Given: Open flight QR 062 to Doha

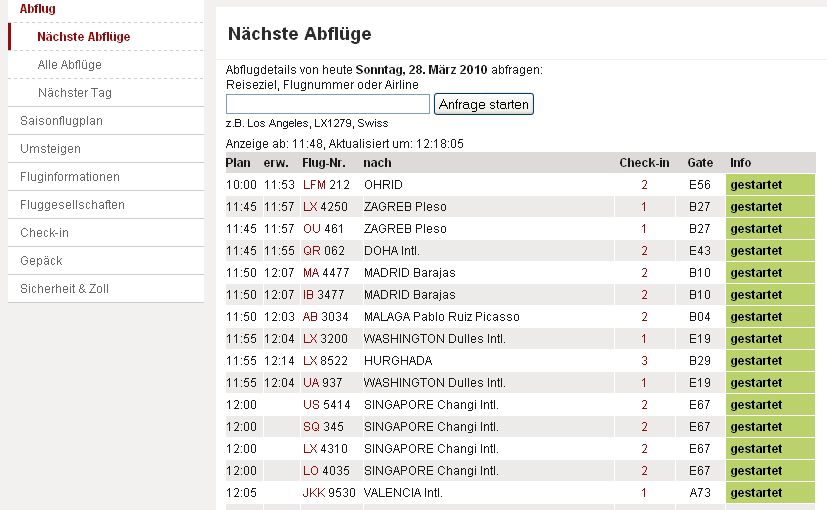Looking at the screenshot, I should (x=323, y=251).
